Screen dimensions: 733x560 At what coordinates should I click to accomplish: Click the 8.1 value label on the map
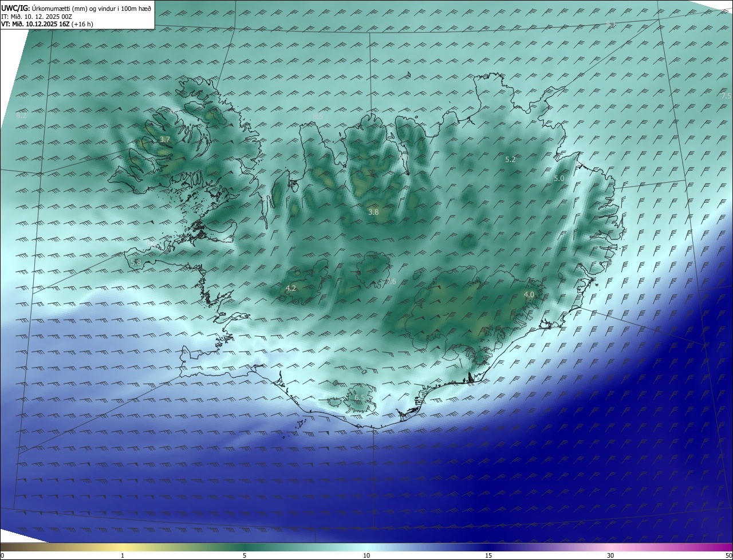(x=610, y=23)
